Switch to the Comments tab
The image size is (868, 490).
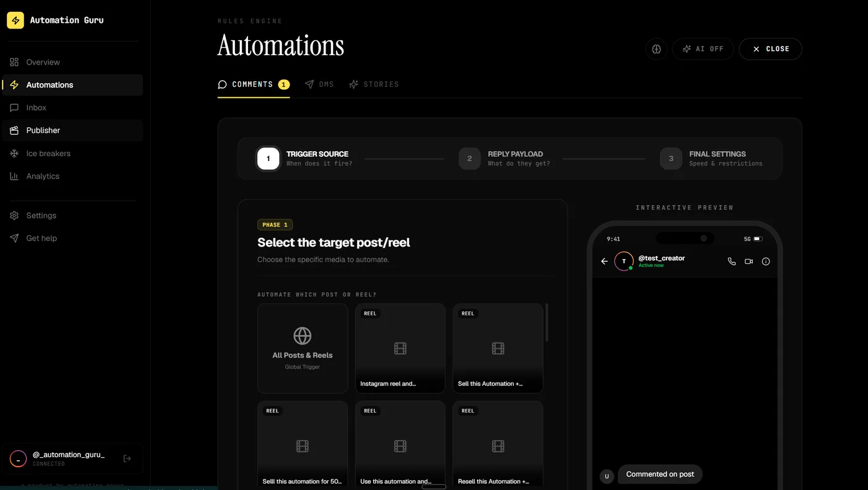coord(254,85)
